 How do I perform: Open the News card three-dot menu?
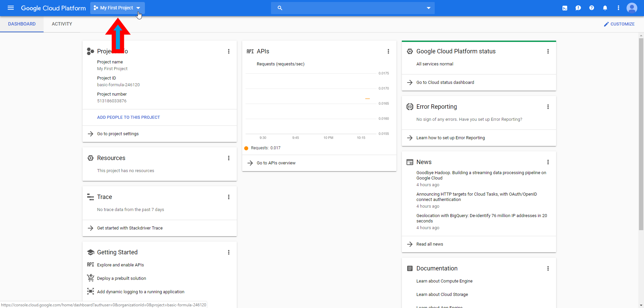click(548, 162)
